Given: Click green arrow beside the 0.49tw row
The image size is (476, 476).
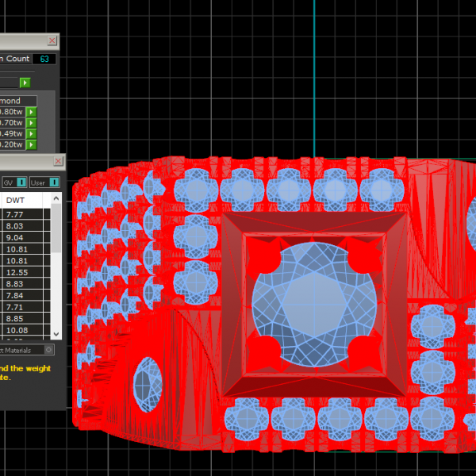Looking at the screenshot, I should [32, 134].
